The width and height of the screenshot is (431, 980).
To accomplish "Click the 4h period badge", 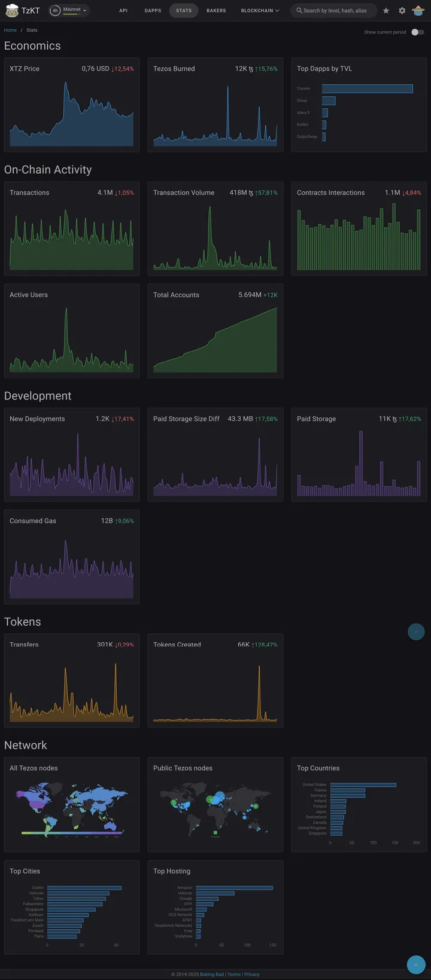I will (x=54, y=10).
